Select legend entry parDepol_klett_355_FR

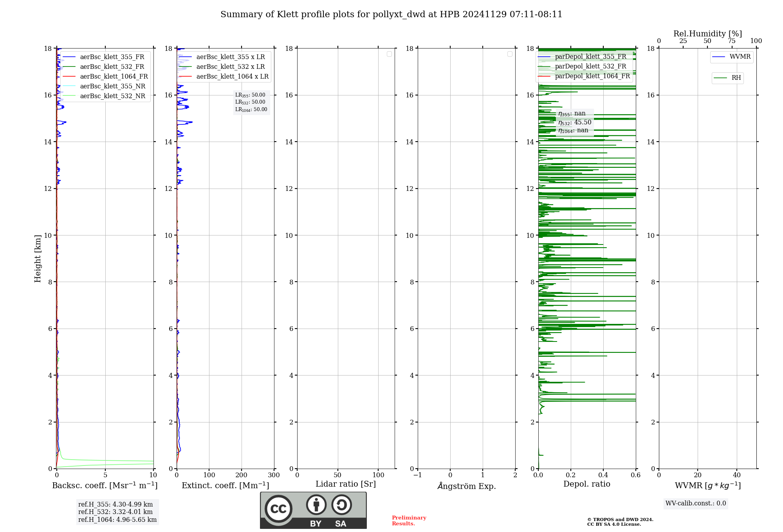tap(583, 56)
